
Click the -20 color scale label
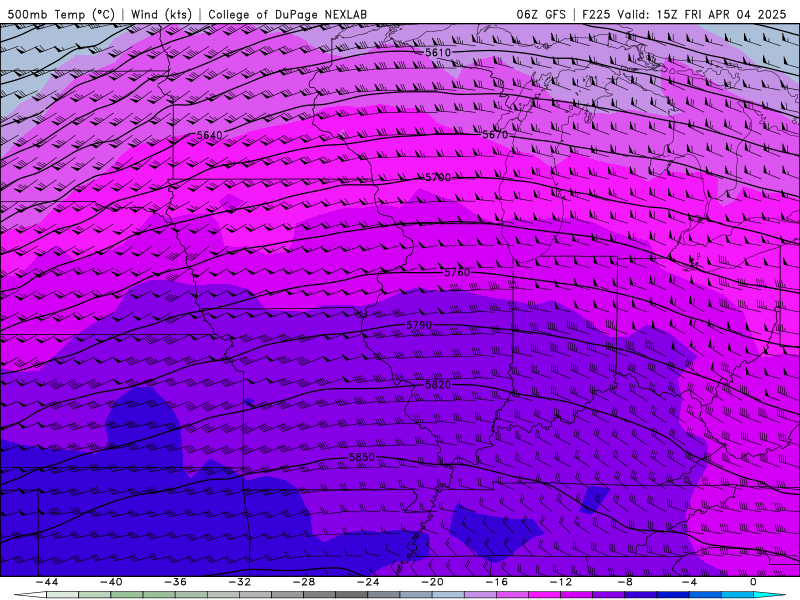(x=432, y=582)
